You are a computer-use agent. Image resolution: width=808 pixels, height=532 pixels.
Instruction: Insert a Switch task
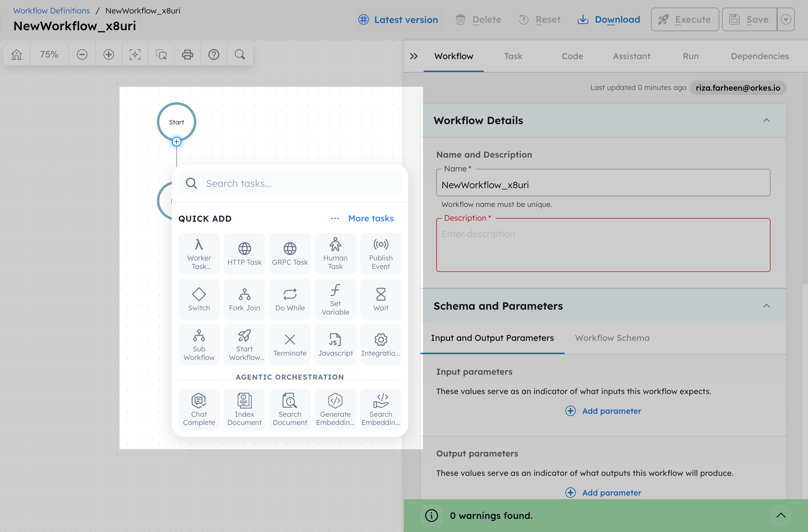199,299
